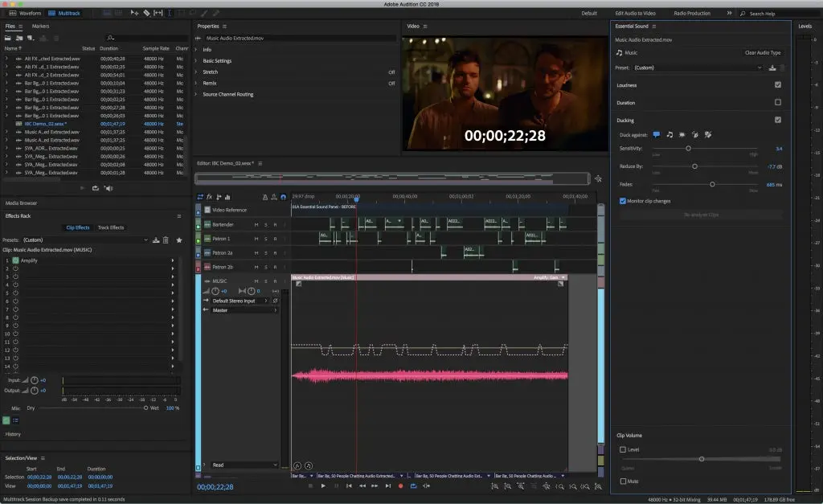The image size is (823, 504).
Task: Select IBC Demo_02.sesx in the Files panel
Action: (48, 124)
